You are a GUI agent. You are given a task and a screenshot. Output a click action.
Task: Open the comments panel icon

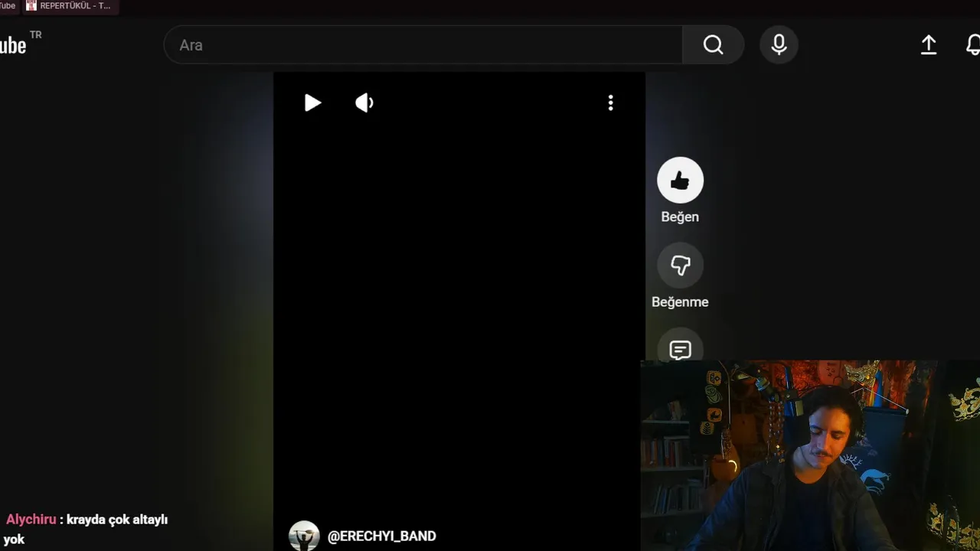click(680, 350)
